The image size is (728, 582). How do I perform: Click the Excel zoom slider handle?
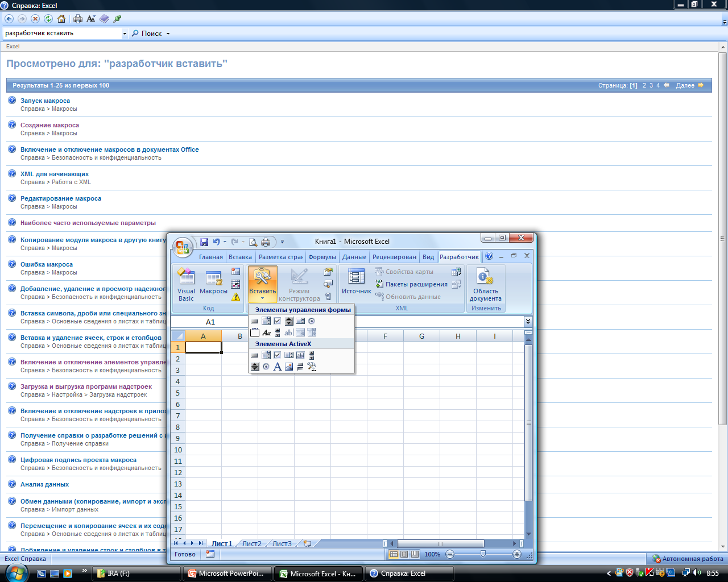point(483,554)
